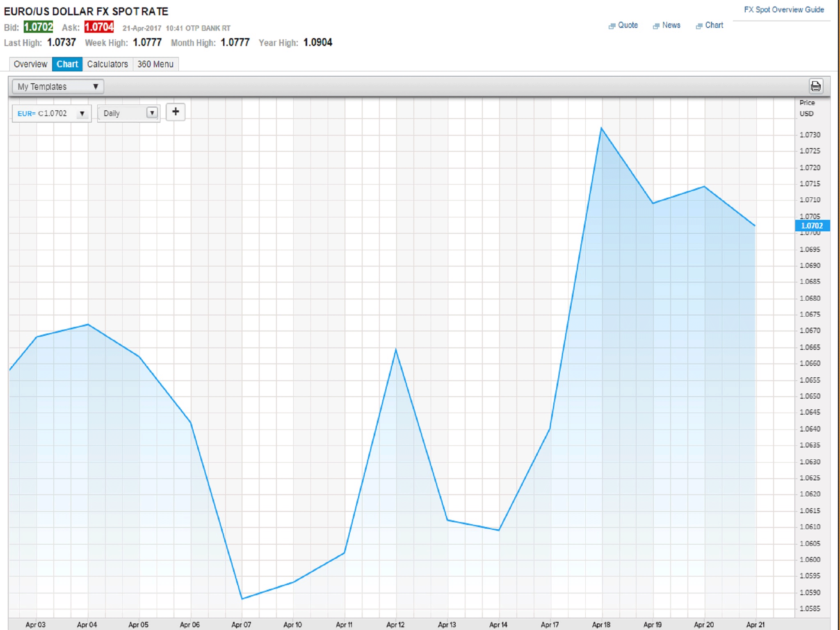Viewport: 840px width, 630px height.
Task: Click the Chart link at top right
Action: [x=714, y=25]
